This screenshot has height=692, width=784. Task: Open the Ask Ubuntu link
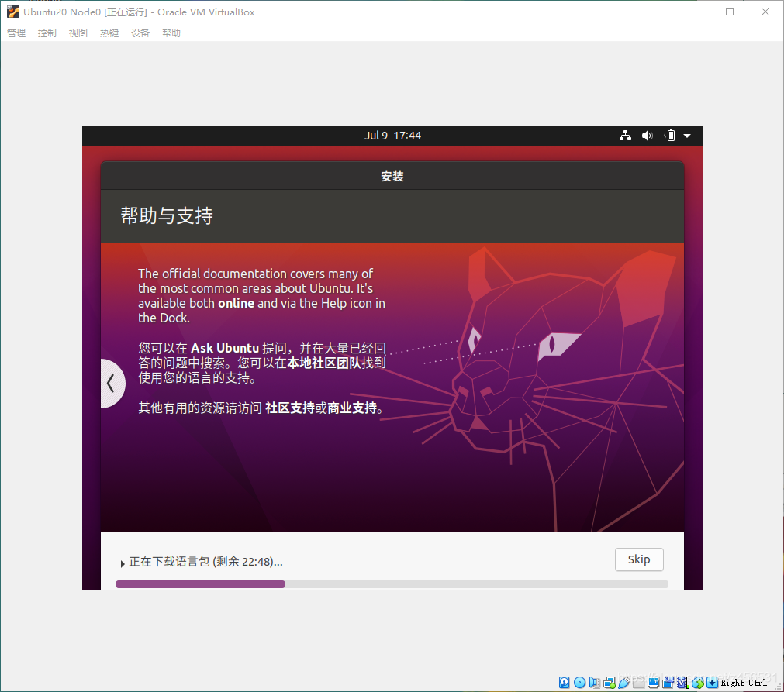pyautogui.click(x=225, y=348)
